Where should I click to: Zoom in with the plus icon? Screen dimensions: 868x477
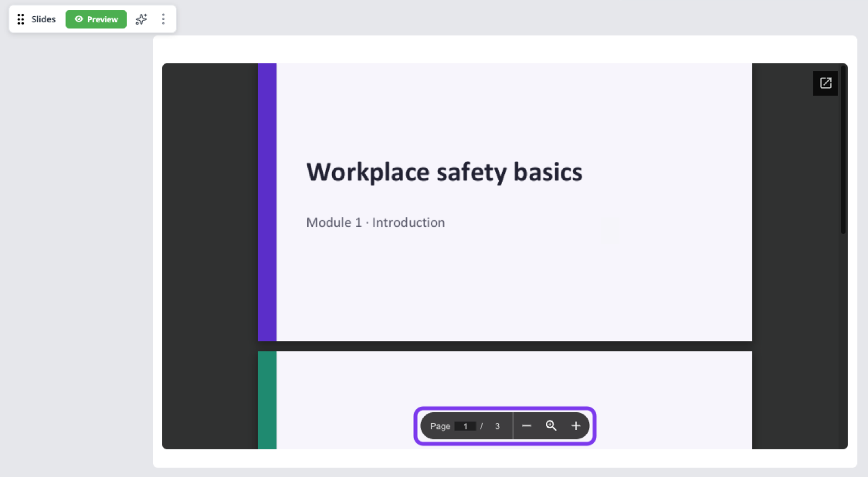[x=576, y=426]
